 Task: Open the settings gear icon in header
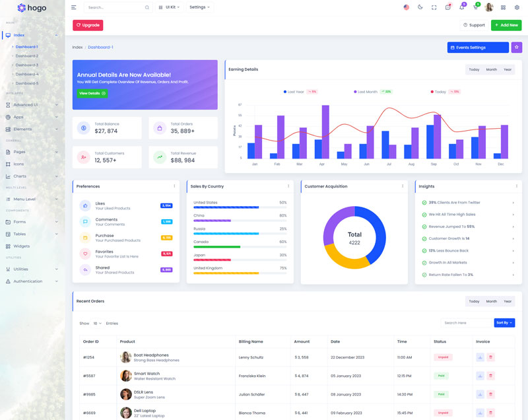pyautogui.click(x=517, y=7)
